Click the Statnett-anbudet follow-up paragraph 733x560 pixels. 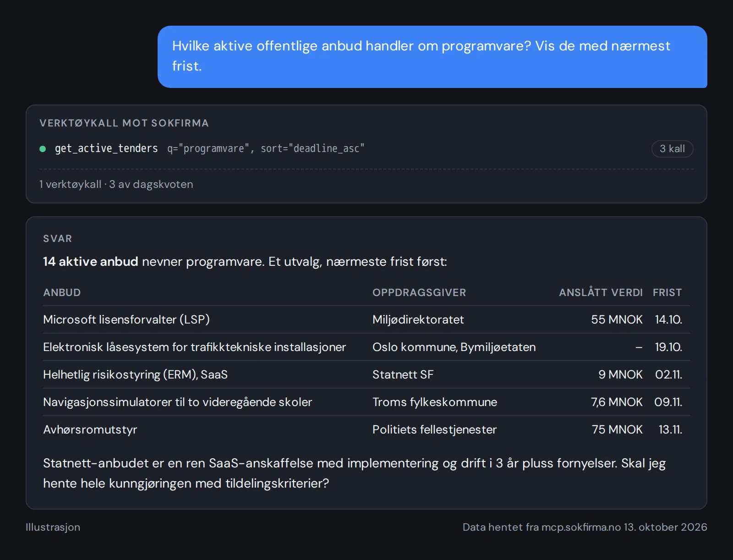pos(354,473)
